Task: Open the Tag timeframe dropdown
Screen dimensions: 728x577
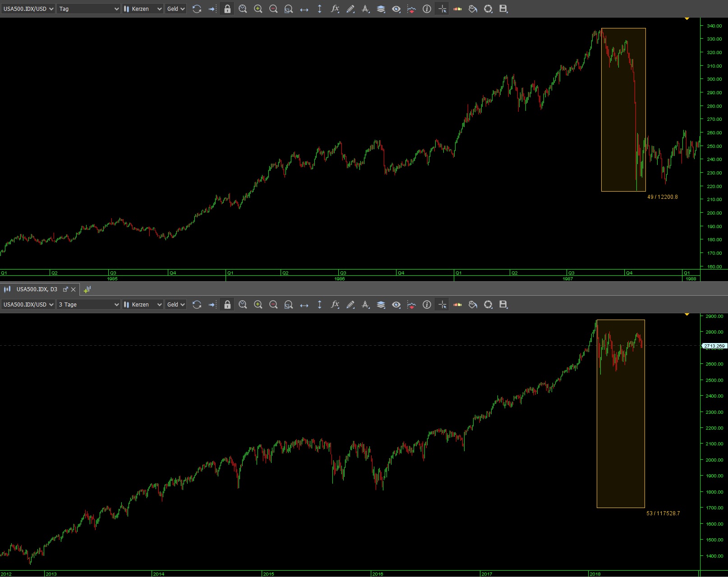Action: (88, 9)
